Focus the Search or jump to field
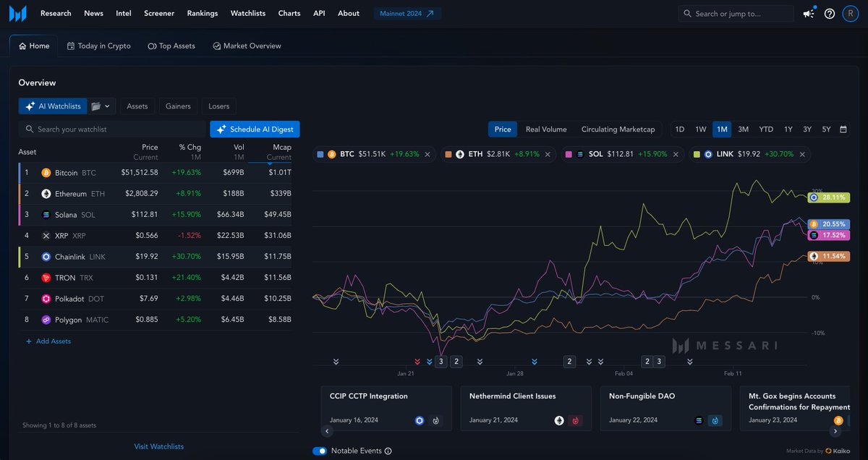This screenshot has height=460, width=868. click(x=736, y=13)
